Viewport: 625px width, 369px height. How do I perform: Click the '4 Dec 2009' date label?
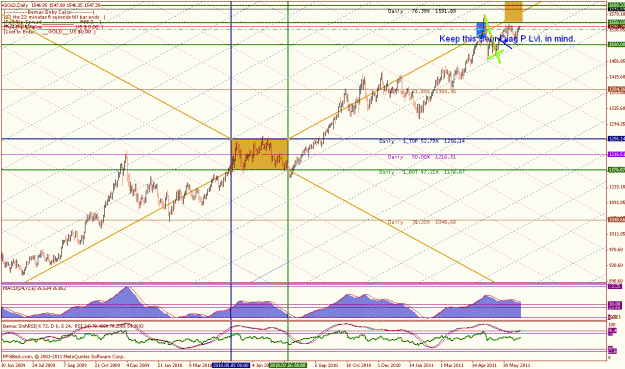tap(138, 365)
